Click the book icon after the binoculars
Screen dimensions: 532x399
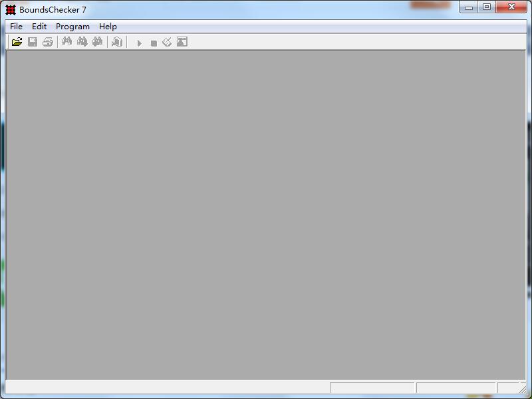coord(117,42)
